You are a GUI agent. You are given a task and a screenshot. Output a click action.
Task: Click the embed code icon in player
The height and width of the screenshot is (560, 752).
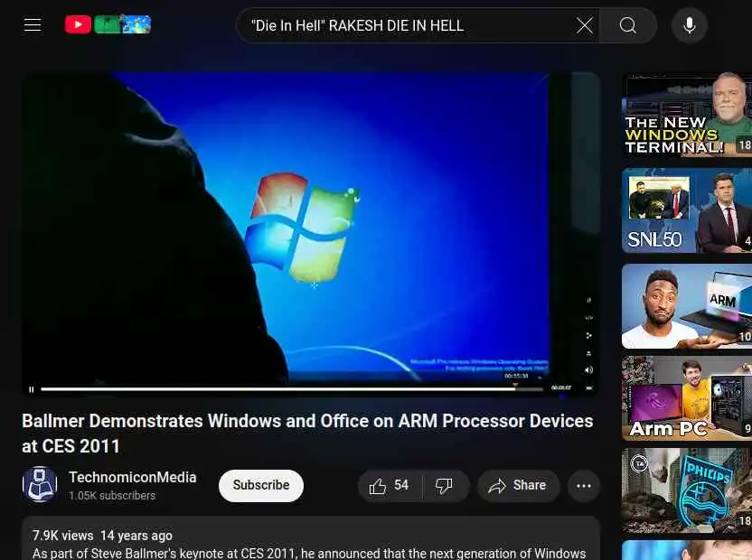click(x=589, y=318)
